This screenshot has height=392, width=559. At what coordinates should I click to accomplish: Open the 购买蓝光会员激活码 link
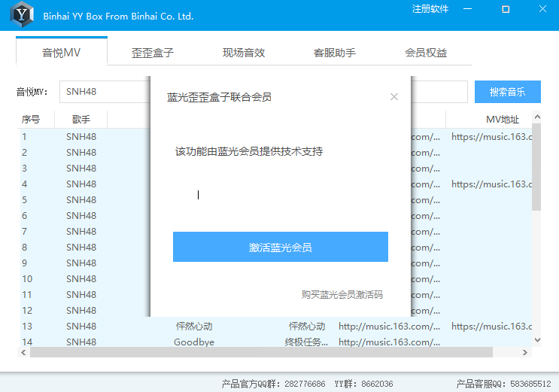click(342, 295)
